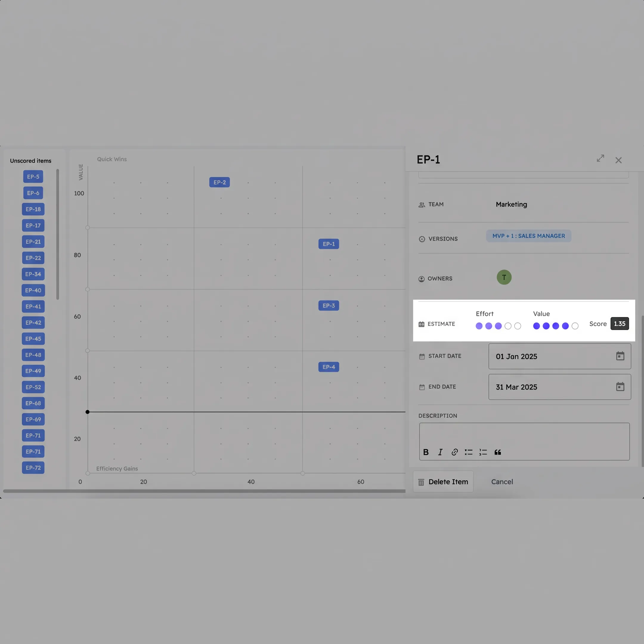This screenshot has height=644, width=644.
Task: Insert a block quote in description
Action: coord(498,452)
